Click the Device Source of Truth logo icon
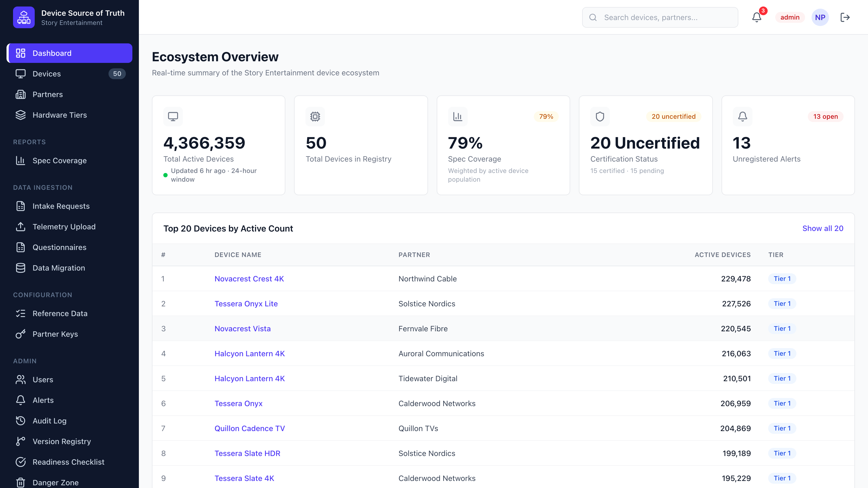The height and width of the screenshot is (488, 868). pos(24,17)
